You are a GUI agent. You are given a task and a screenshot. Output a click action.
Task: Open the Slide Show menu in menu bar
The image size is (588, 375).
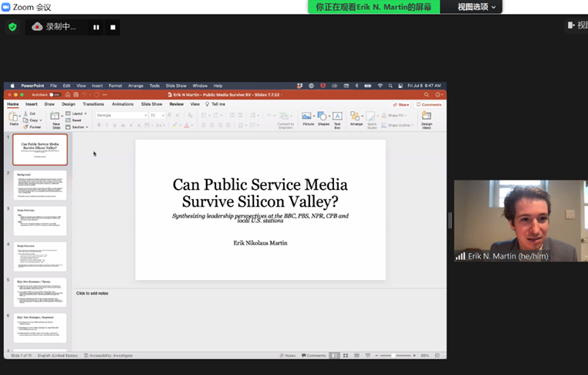(176, 86)
